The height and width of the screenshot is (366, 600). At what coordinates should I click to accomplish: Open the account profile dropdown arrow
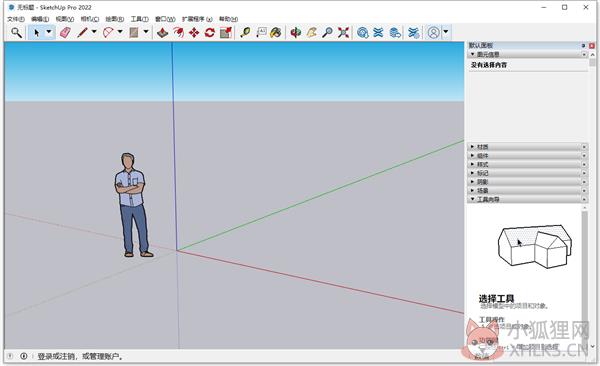tap(446, 32)
